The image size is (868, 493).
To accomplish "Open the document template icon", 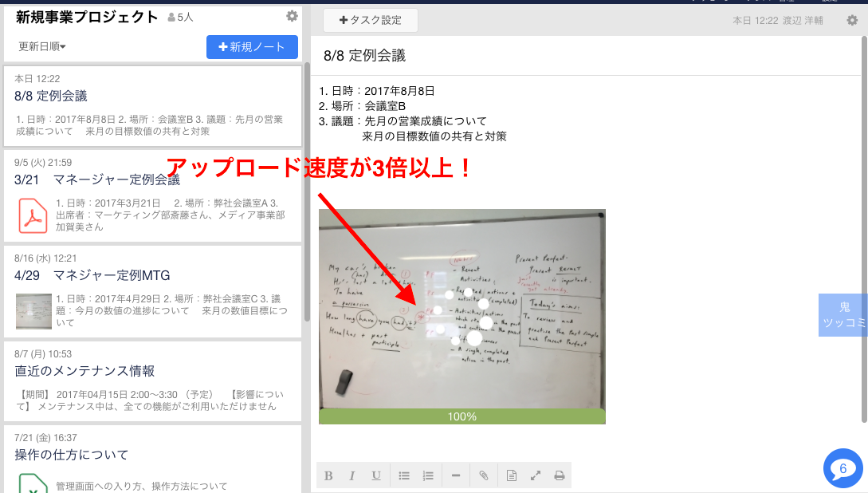I will click(511, 475).
